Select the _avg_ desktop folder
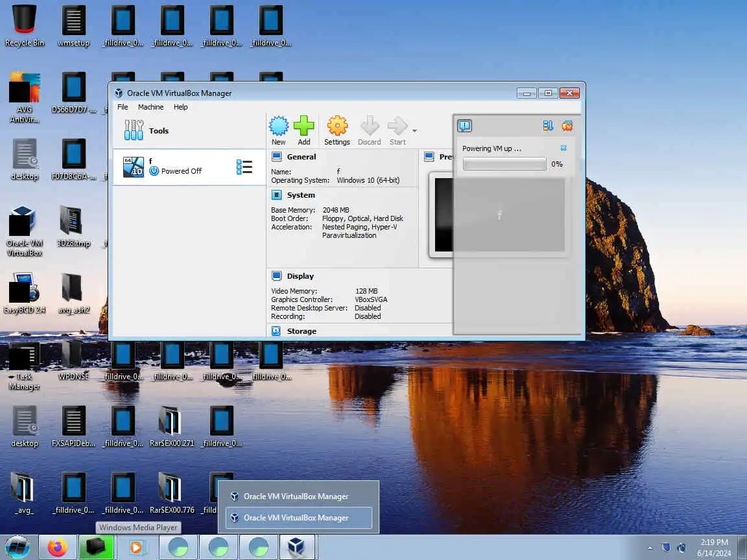The height and width of the screenshot is (560, 747). point(24,493)
